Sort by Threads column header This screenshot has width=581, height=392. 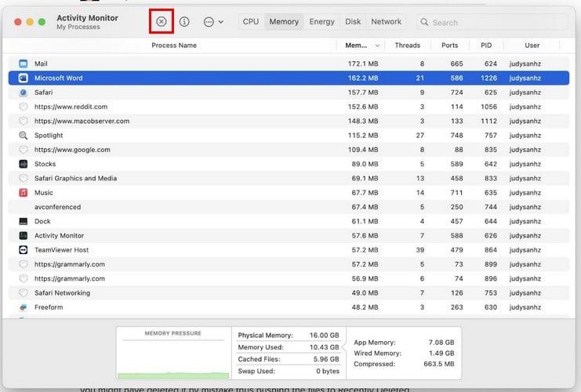(x=407, y=45)
